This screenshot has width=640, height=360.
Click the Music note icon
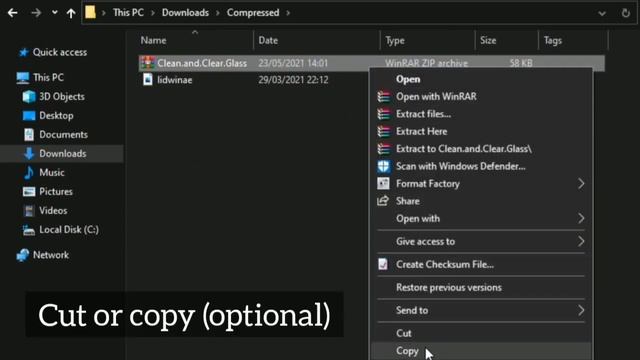(29, 173)
